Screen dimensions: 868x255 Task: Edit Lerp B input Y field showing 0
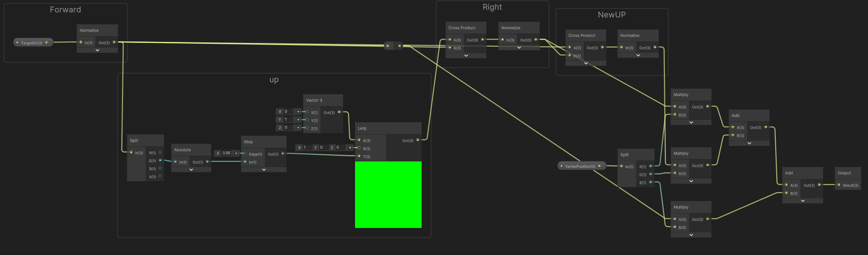(323, 147)
